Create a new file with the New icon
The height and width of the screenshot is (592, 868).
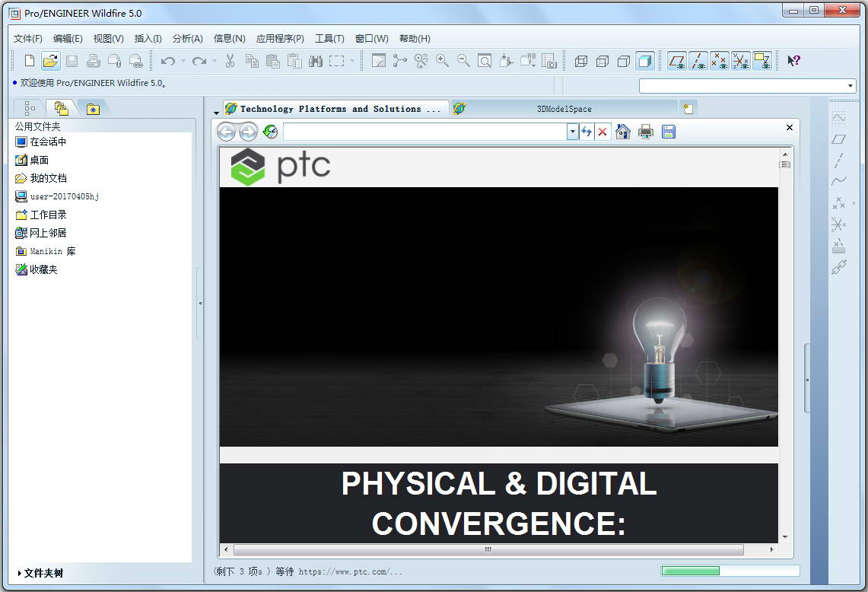tap(30, 61)
